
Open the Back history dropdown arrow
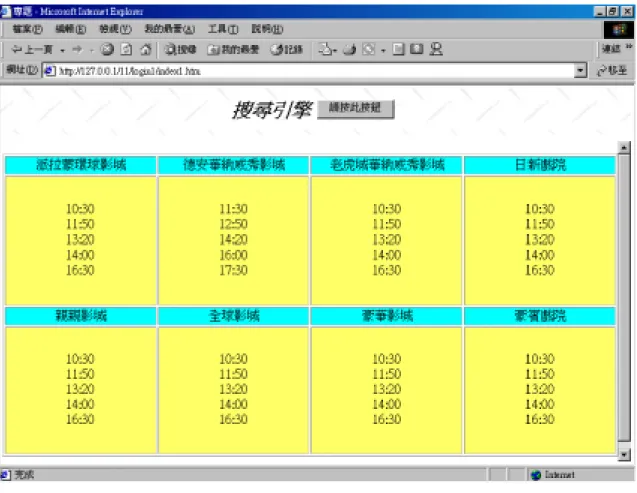62,50
